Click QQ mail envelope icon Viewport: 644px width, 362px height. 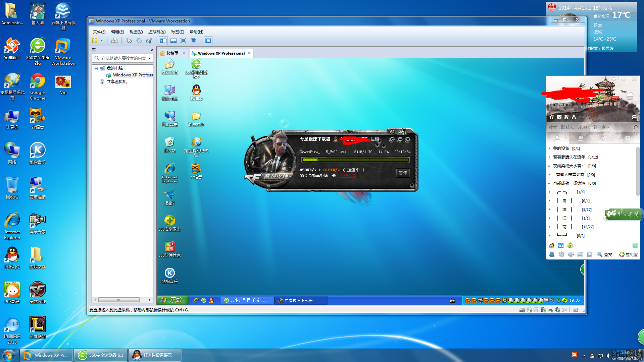pos(559,117)
